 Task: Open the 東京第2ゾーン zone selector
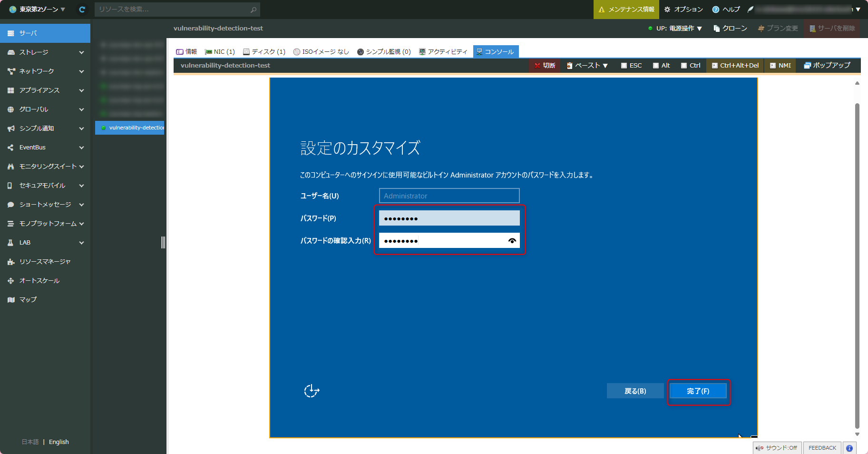(36, 9)
